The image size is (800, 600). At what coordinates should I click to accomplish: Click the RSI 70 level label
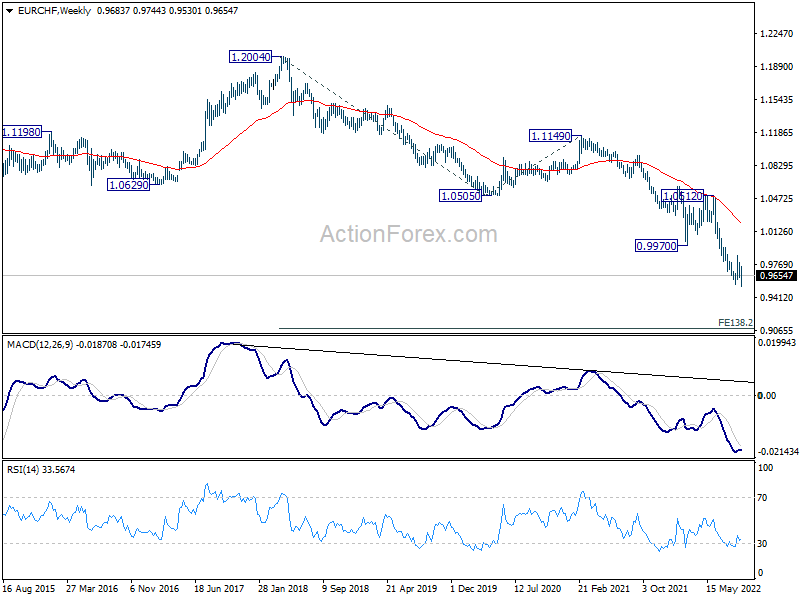(x=762, y=498)
